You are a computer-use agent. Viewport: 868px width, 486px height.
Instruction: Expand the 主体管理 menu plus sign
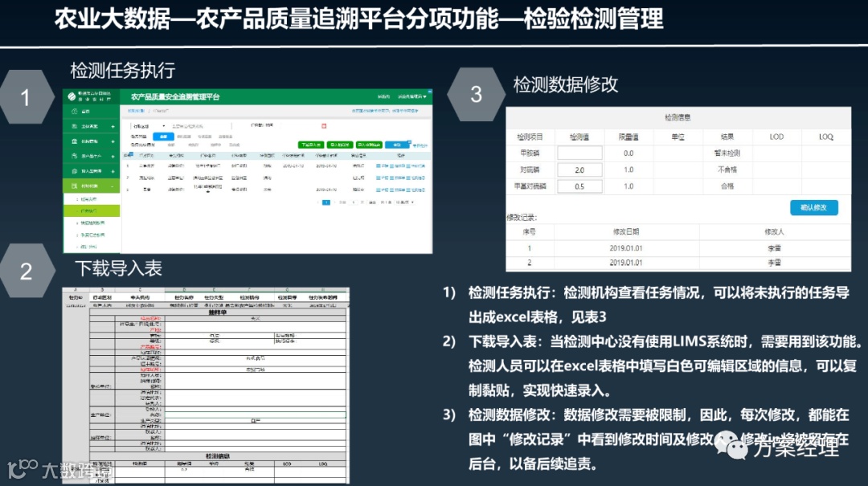click(113, 127)
